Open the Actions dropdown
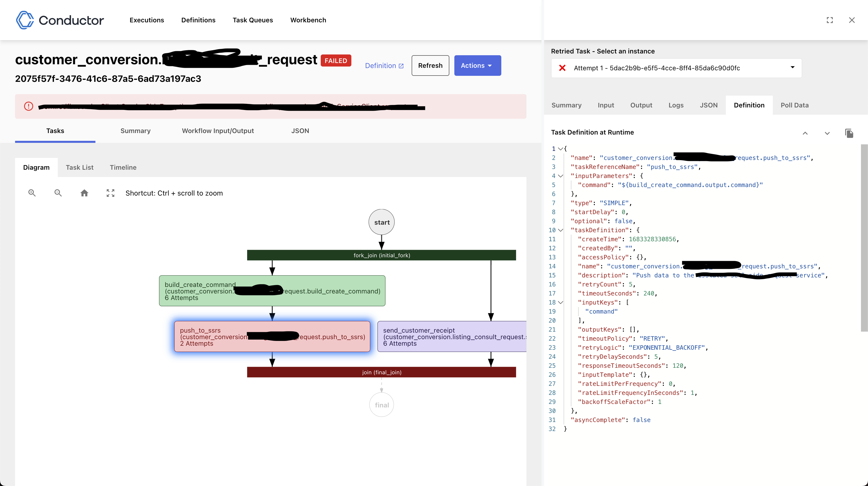868x486 pixels. pyautogui.click(x=477, y=65)
